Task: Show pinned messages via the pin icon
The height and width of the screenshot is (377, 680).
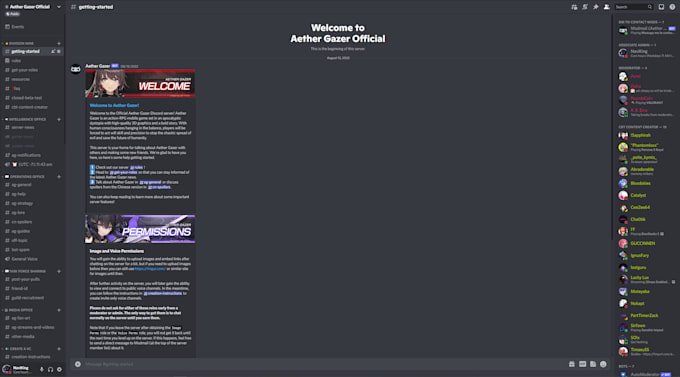Action: (x=595, y=7)
